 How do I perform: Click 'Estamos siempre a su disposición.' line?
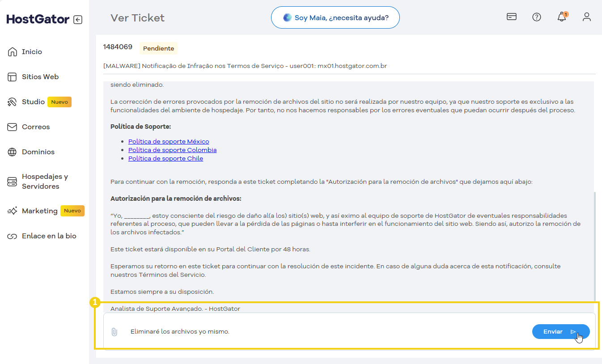coord(162,292)
